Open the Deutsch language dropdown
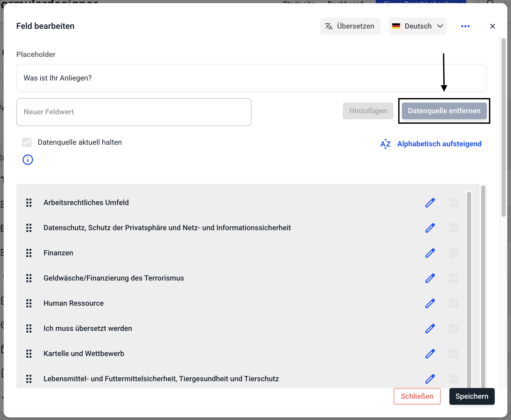The width and height of the screenshot is (511, 420). click(417, 26)
